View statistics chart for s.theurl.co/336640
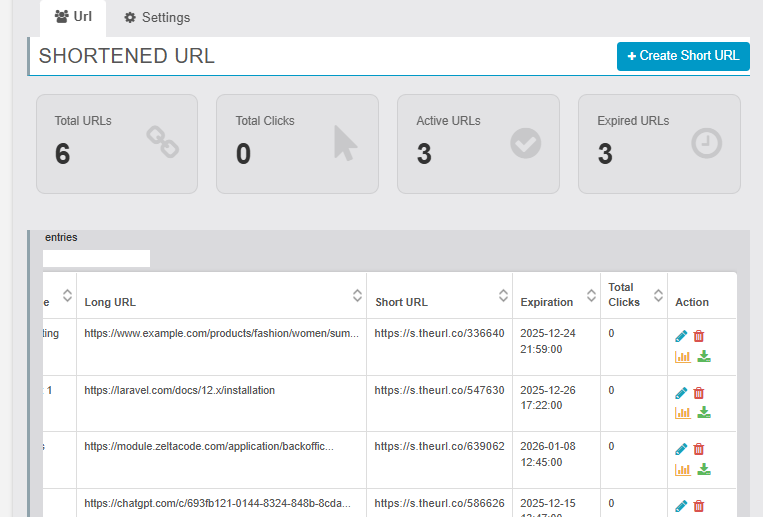 (x=682, y=356)
